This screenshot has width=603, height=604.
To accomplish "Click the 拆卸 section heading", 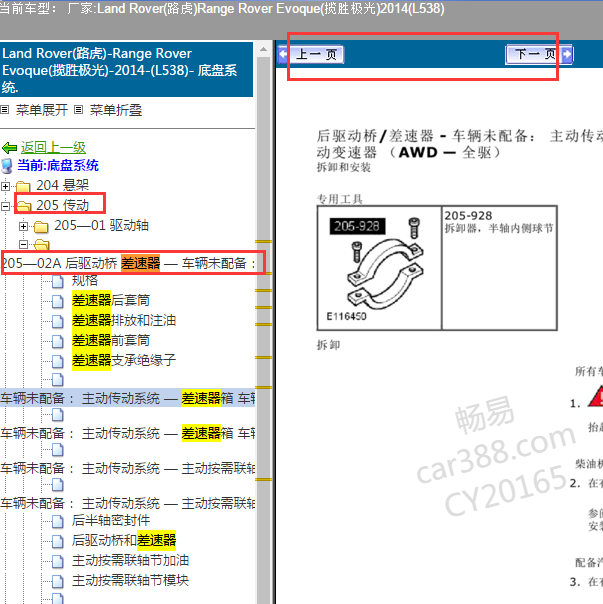I will 328,345.
